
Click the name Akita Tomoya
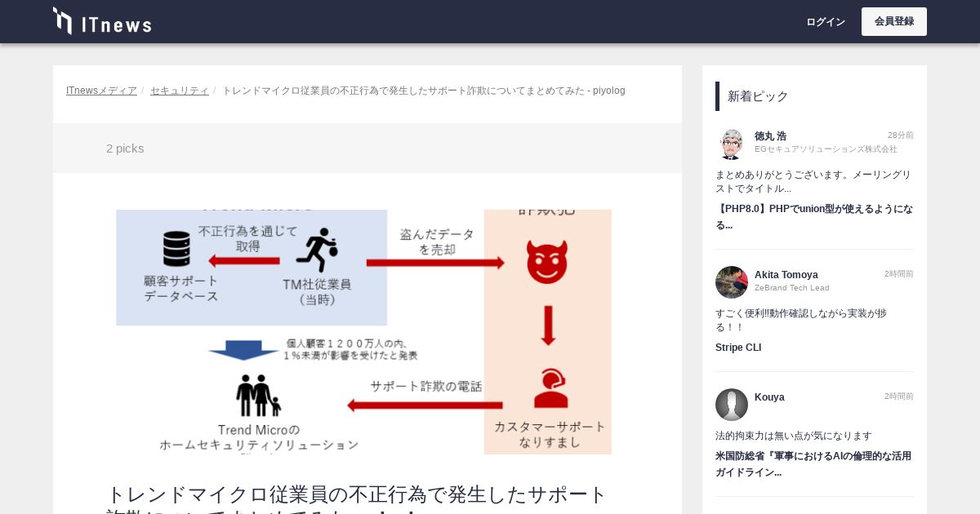pyautogui.click(x=786, y=275)
